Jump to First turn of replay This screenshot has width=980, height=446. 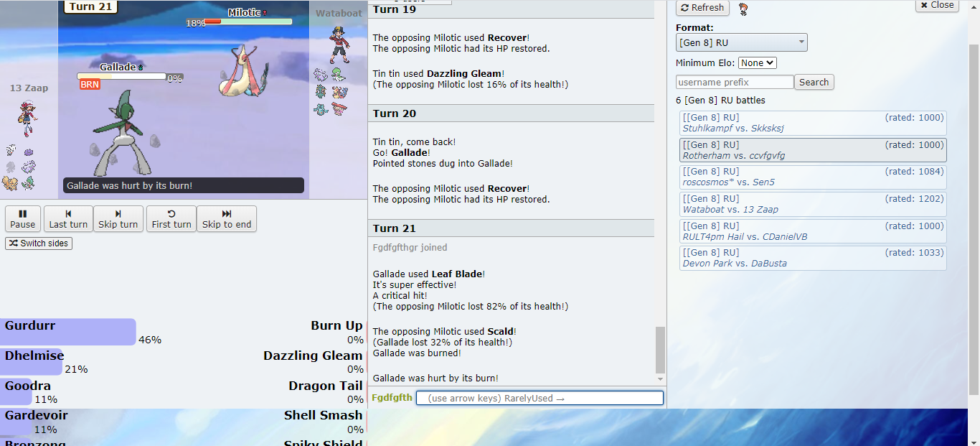coord(171,219)
